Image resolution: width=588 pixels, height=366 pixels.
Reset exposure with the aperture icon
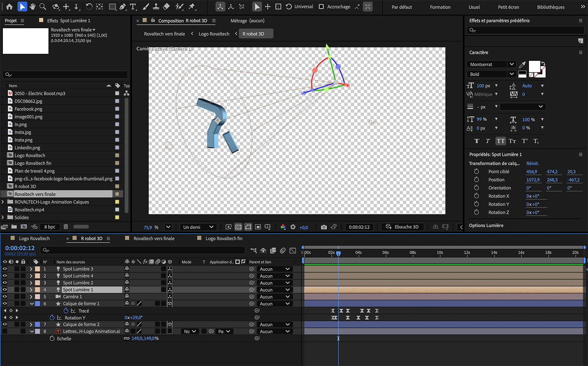click(x=293, y=227)
